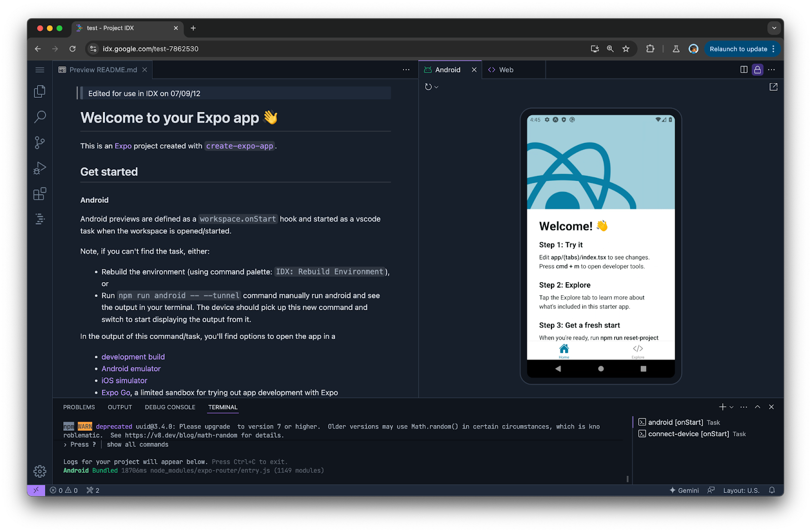Open the Chrome profile avatar
Image resolution: width=811 pixels, height=532 pixels.
tap(693, 49)
